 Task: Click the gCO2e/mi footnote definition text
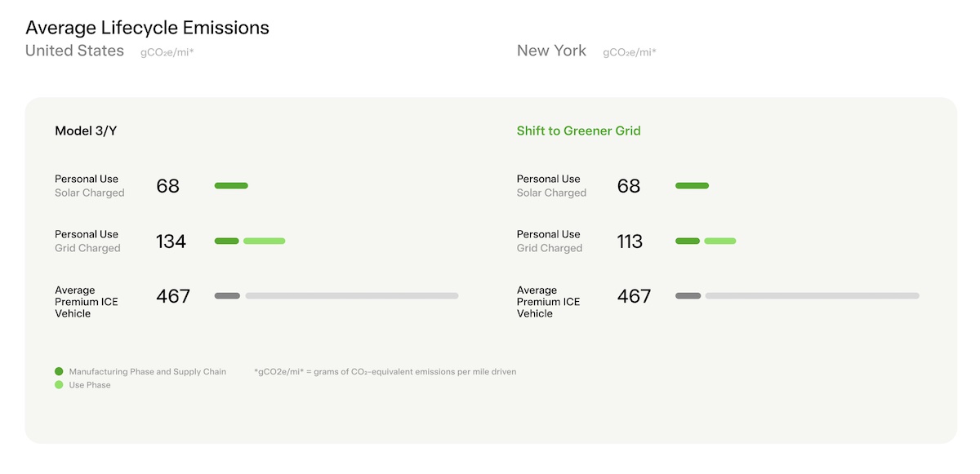385,372
